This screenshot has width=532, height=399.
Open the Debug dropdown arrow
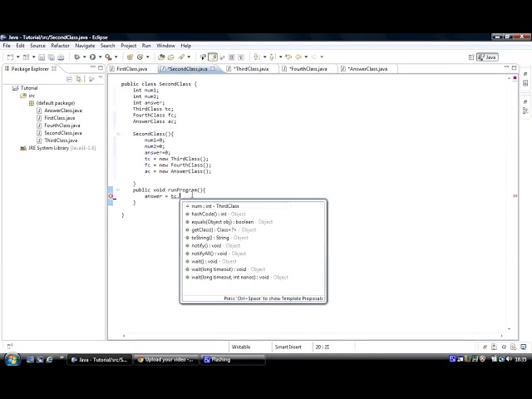[84, 57]
